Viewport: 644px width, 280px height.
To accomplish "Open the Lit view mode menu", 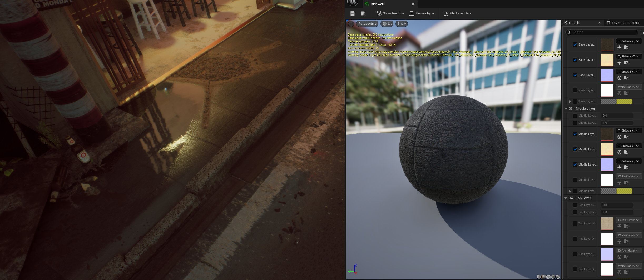I will pos(387,24).
